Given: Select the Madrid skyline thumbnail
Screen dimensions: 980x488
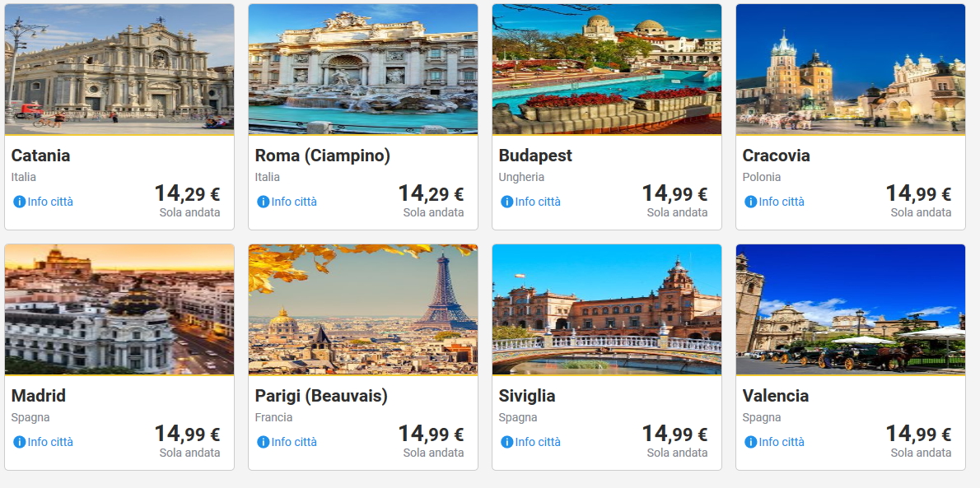Looking at the screenshot, I should pyautogui.click(x=119, y=309).
